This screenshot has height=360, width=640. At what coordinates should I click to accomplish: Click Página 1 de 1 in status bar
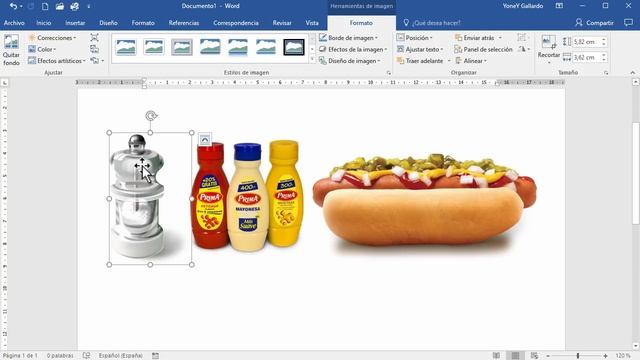click(20, 356)
